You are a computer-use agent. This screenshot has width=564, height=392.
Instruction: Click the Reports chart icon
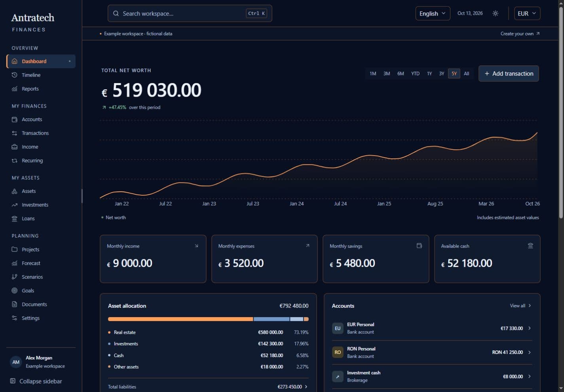(15, 89)
